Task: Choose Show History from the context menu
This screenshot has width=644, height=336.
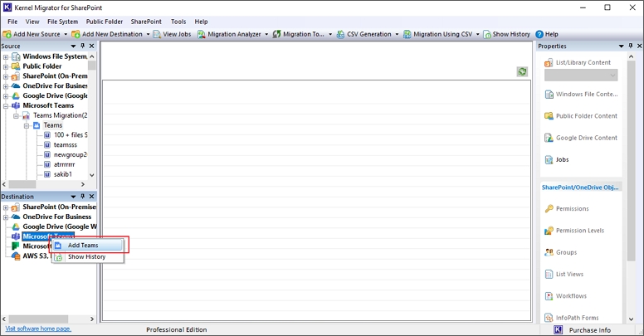Action: [x=87, y=256]
